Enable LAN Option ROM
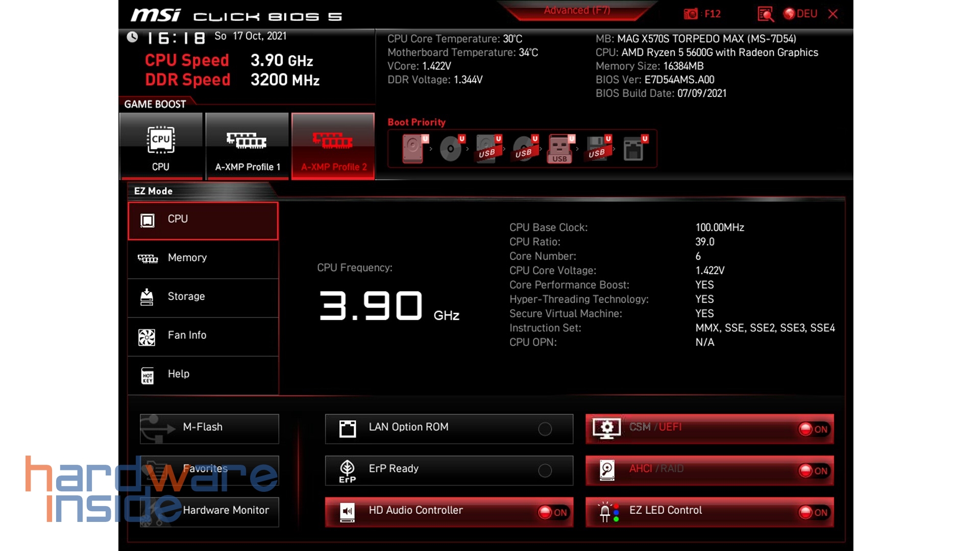The height and width of the screenshot is (551, 980). (x=546, y=429)
